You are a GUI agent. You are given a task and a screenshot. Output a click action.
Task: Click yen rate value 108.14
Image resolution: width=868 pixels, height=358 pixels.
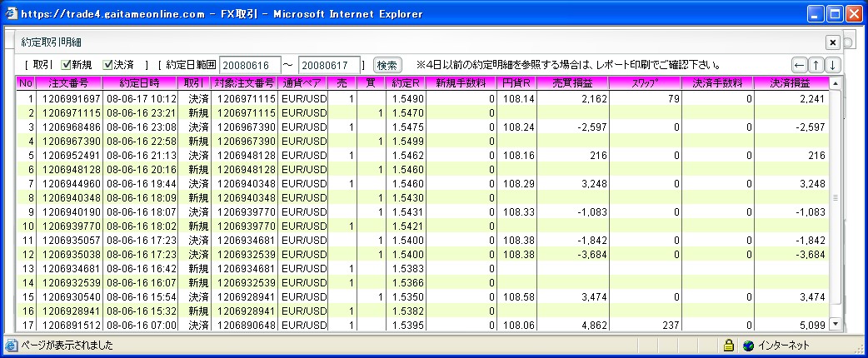click(519, 99)
